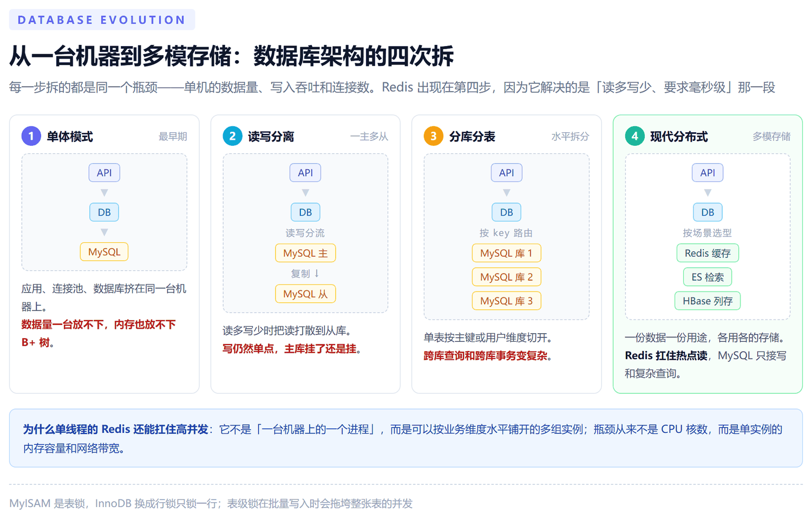This screenshot has width=812, height=519.
Task: Click the 复制 label with down arrow
Action: pyautogui.click(x=305, y=274)
